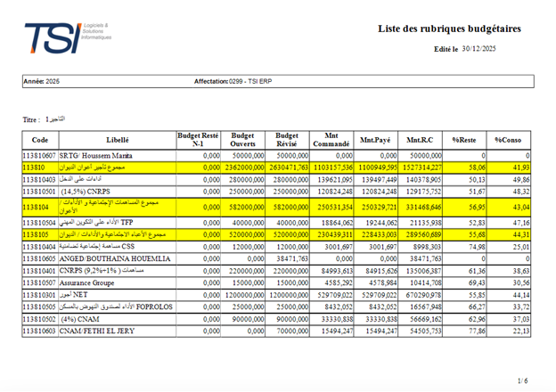Select the Code column header

[40, 140]
